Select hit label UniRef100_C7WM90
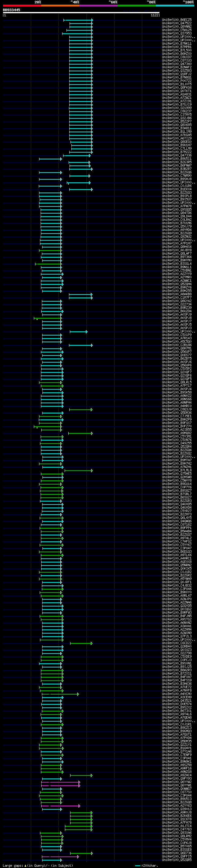 point(177,176)
